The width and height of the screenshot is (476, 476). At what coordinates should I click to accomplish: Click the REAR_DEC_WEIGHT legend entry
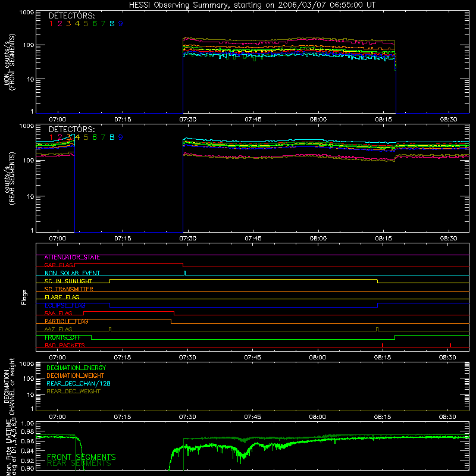[x=73, y=392]
